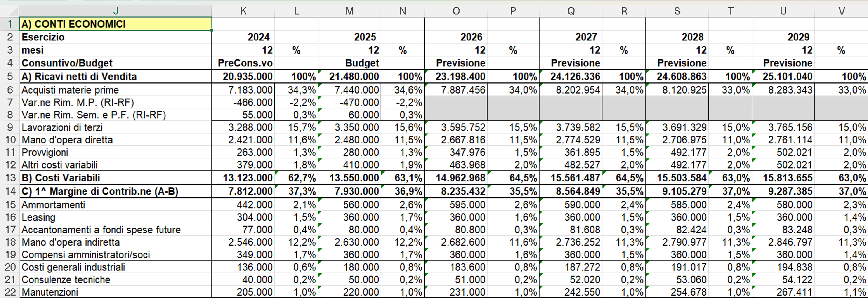Select column V header

841,11
